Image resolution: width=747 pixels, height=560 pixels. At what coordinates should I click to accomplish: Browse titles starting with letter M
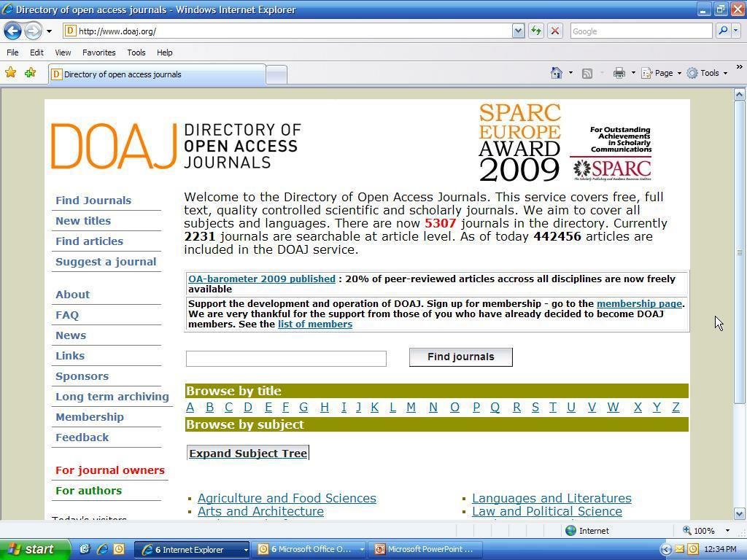[x=411, y=408]
